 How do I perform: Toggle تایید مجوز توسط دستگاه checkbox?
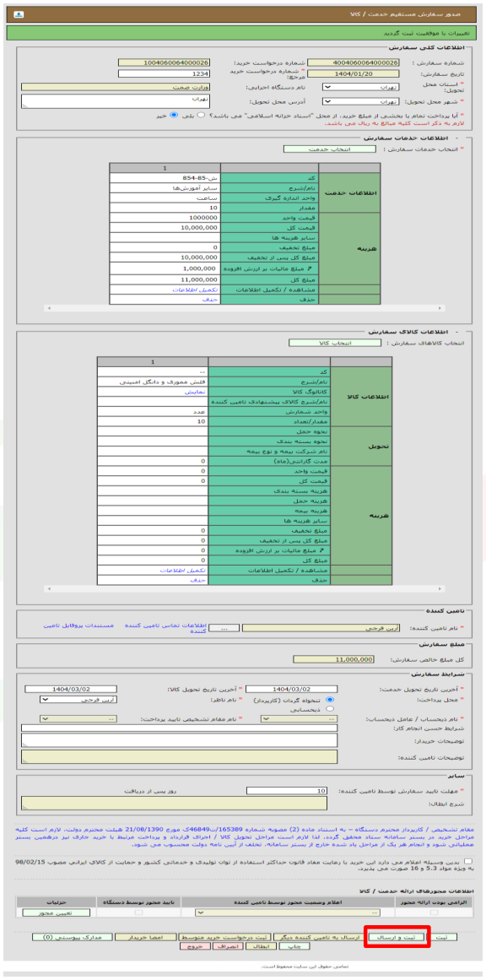138,912
